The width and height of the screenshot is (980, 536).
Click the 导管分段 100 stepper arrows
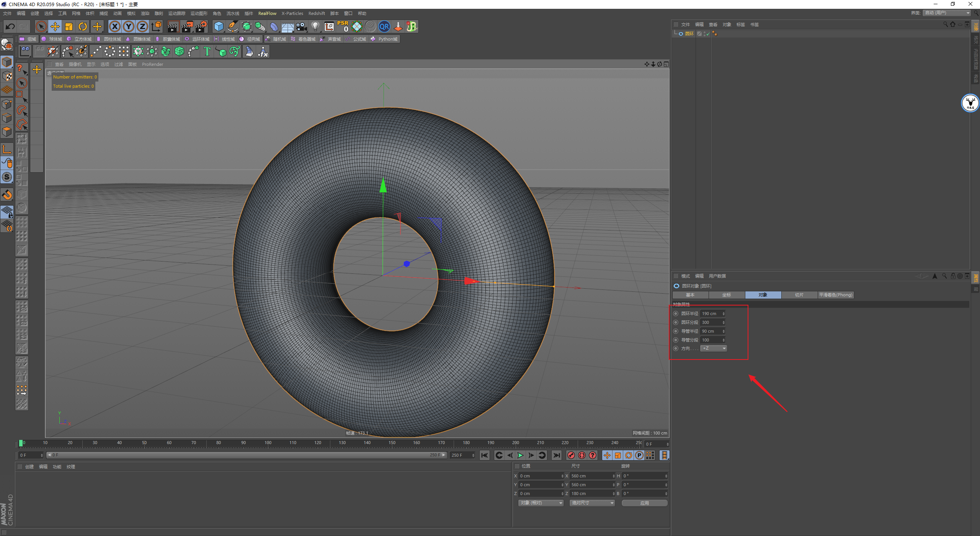(724, 340)
